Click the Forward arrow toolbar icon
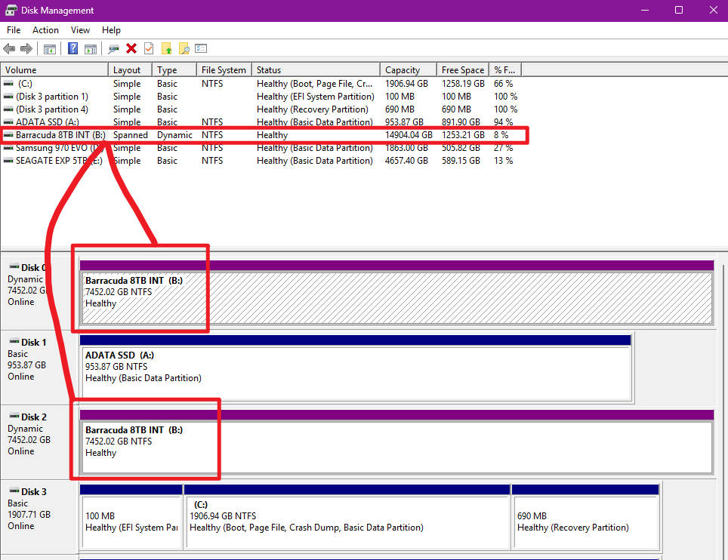 coord(26,48)
